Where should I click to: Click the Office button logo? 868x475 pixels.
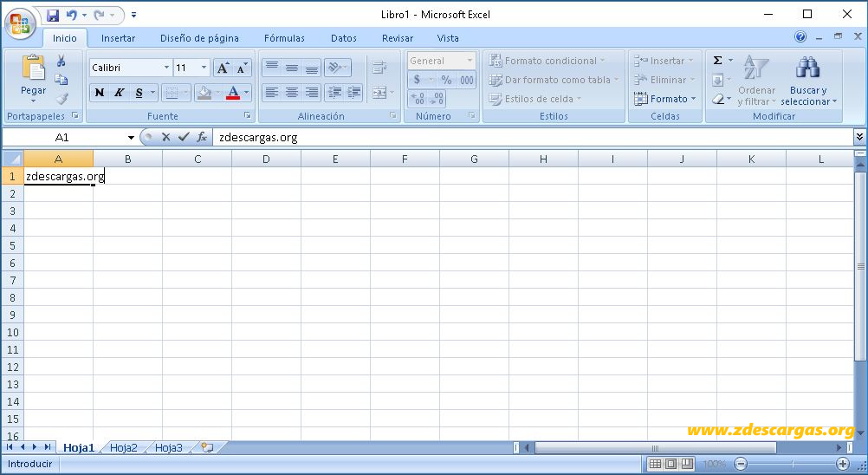coord(21,23)
